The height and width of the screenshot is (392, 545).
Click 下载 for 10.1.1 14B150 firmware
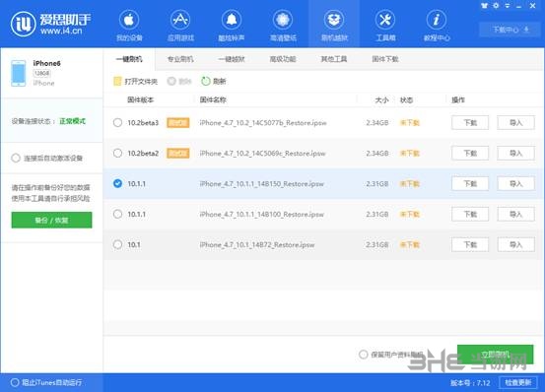click(x=470, y=183)
